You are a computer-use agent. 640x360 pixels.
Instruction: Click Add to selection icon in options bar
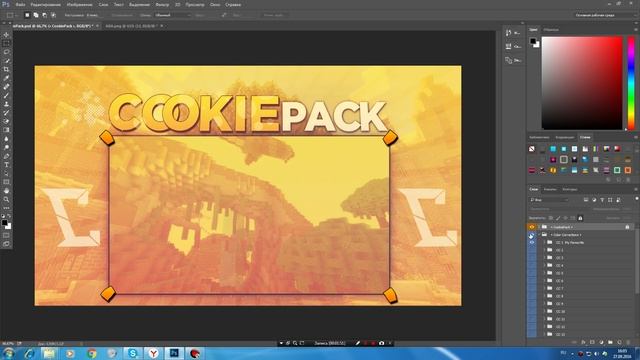pyautogui.click(x=36, y=15)
